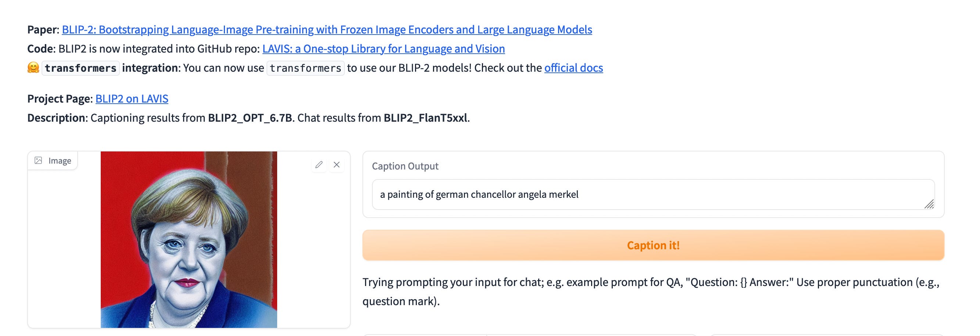Viewport: 980px width, 336px height.
Task: Click the chat prompting hint paragraph
Action: tap(651, 292)
